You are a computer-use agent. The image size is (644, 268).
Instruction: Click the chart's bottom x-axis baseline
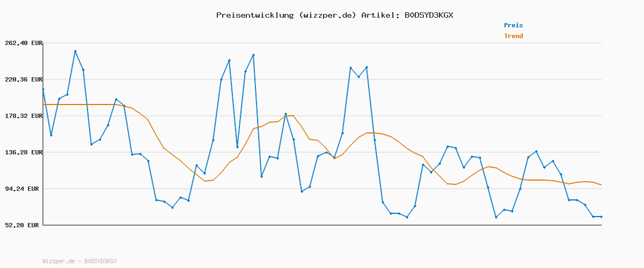pyautogui.click(x=322, y=225)
